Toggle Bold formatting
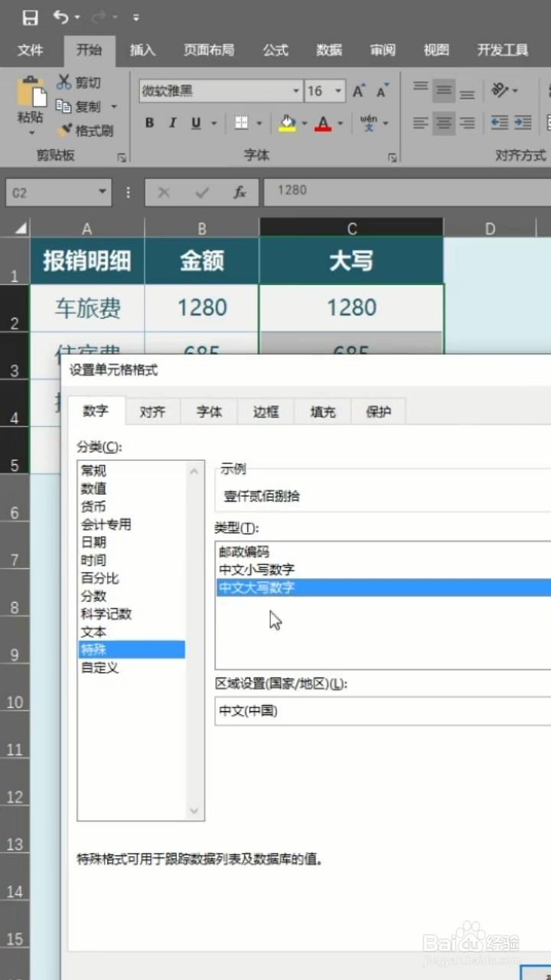The width and height of the screenshot is (551, 980). 150,122
